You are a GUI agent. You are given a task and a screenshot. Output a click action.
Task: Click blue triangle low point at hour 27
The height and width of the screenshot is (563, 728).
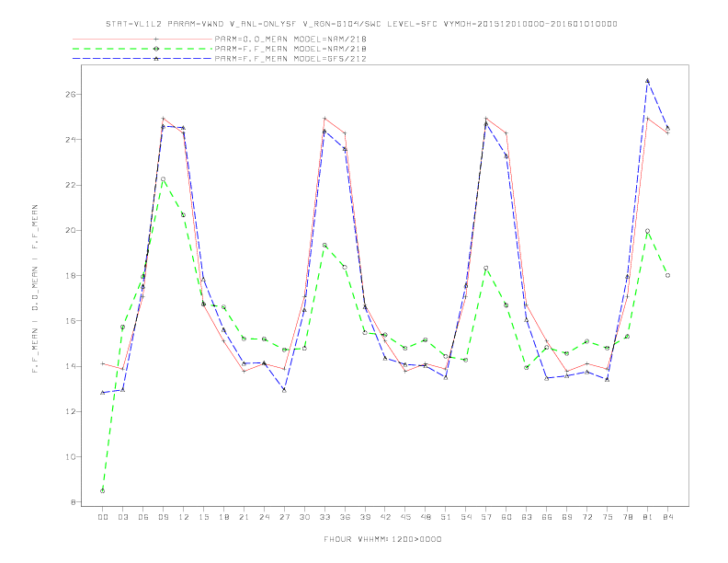pyautogui.click(x=284, y=391)
